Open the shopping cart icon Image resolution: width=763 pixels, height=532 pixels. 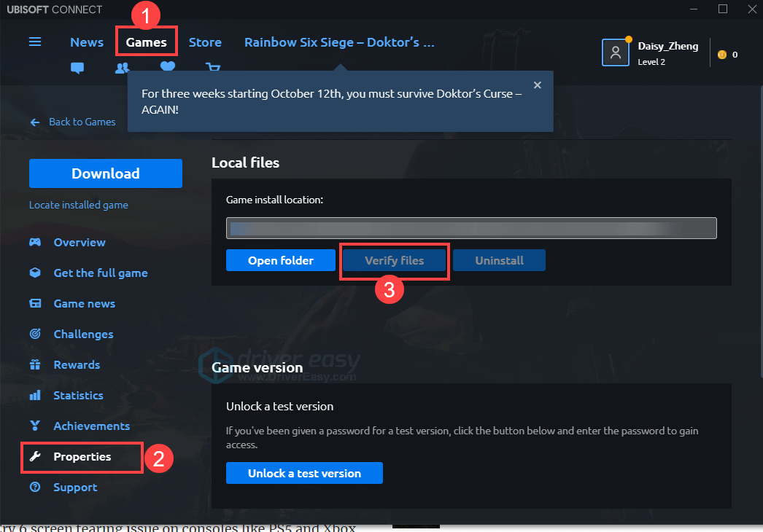tap(213, 67)
